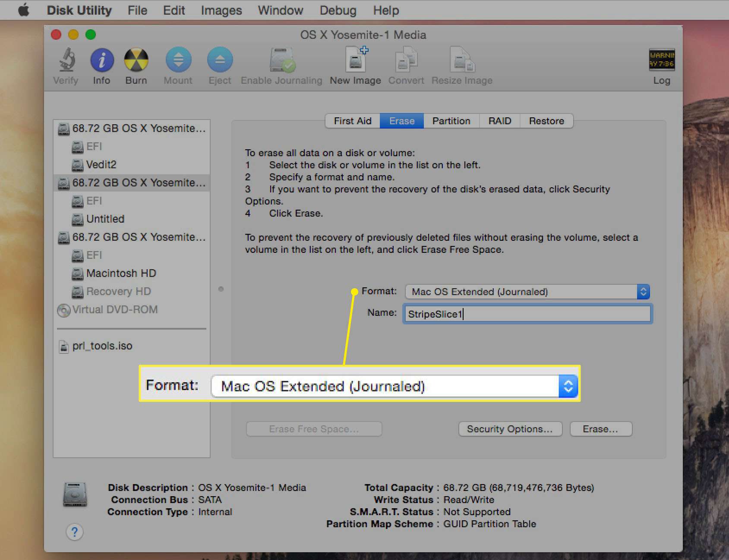Click the Resize Image toolbar icon

point(462,60)
